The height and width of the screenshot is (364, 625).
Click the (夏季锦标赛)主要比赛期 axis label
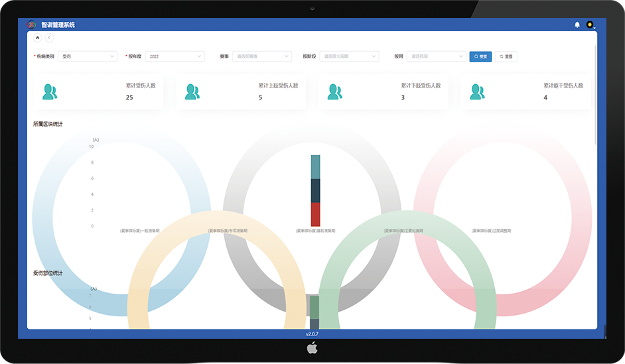coord(403,231)
